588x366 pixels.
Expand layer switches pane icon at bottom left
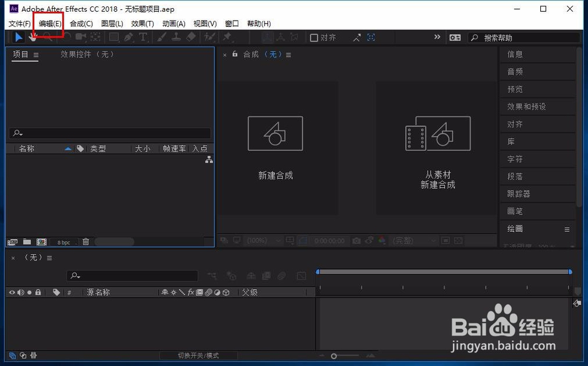click(12, 355)
